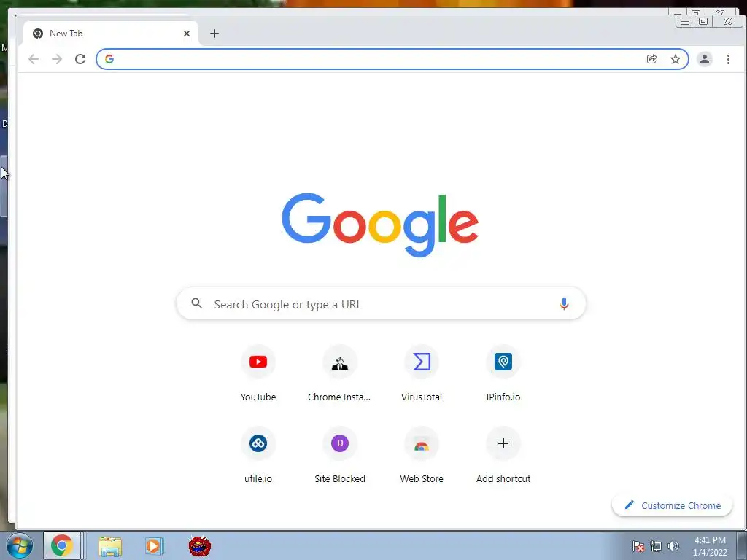The width and height of the screenshot is (747, 560).
Task: Click the network tray icon
Action: pyautogui.click(x=656, y=546)
